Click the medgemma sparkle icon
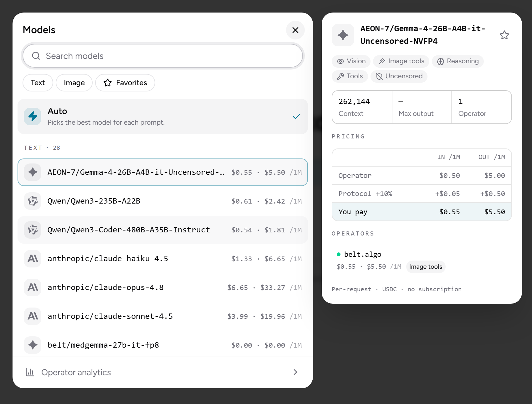Screen dimensions: 532x404 [33, 345]
